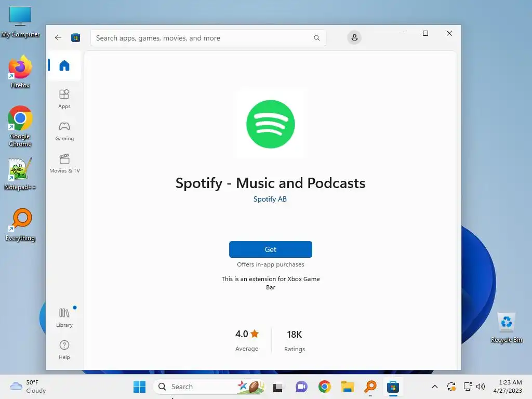Open the Apps section in sidebar

[x=64, y=99]
